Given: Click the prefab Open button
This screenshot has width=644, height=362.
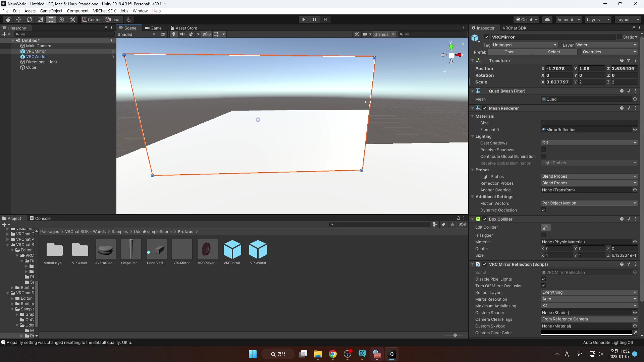Looking at the screenshot, I should coord(509,52).
